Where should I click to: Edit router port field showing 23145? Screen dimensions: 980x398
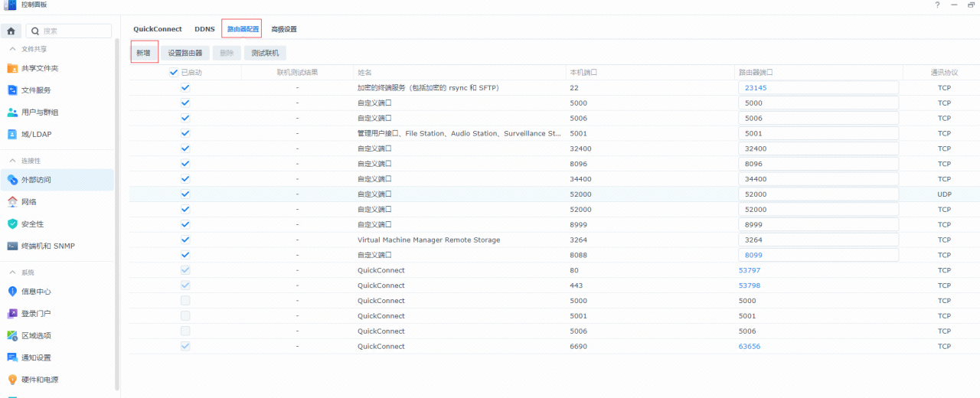click(x=818, y=88)
